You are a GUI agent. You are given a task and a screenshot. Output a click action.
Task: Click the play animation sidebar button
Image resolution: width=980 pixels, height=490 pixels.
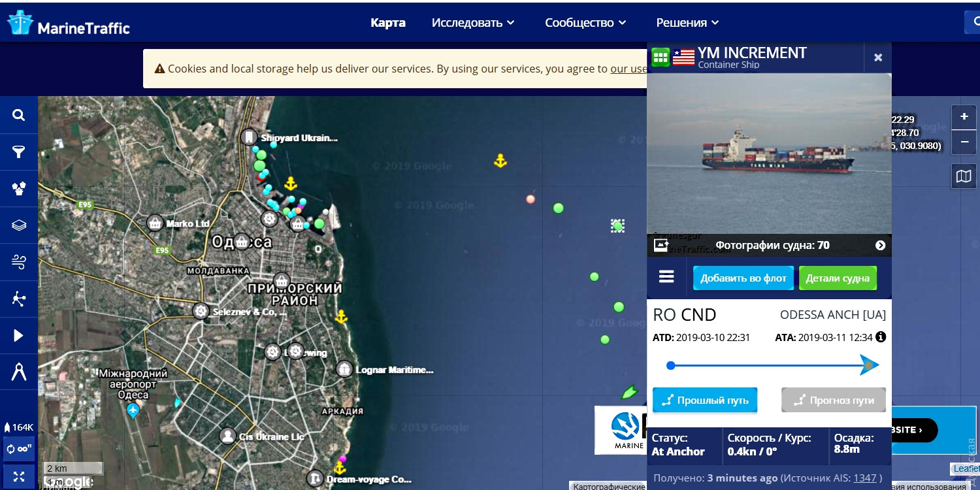point(18,336)
